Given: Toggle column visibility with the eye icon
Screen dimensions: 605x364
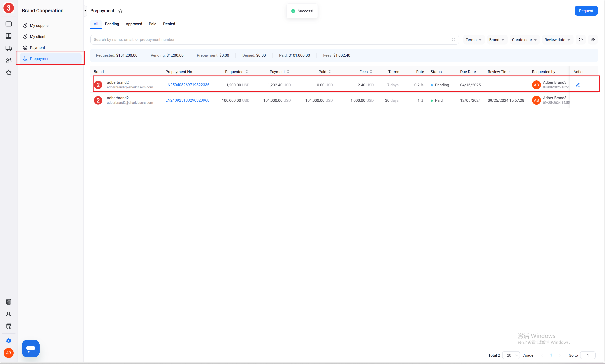Looking at the screenshot, I should click(x=593, y=40).
